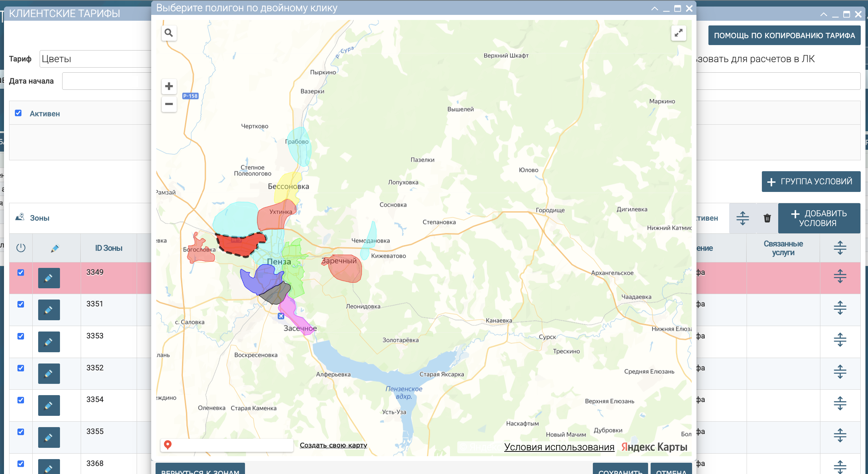Untick the checkbox for zone 3349
The image size is (868, 474).
pyautogui.click(x=21, y=272)
